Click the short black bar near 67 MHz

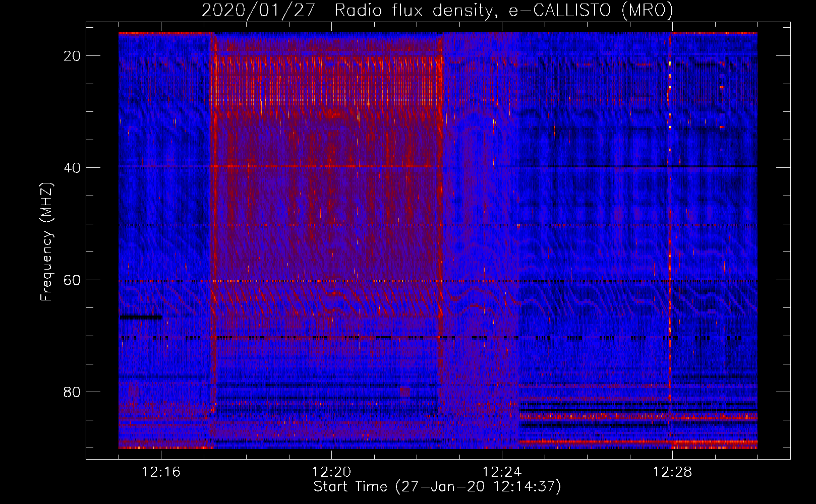pos(141,317)
